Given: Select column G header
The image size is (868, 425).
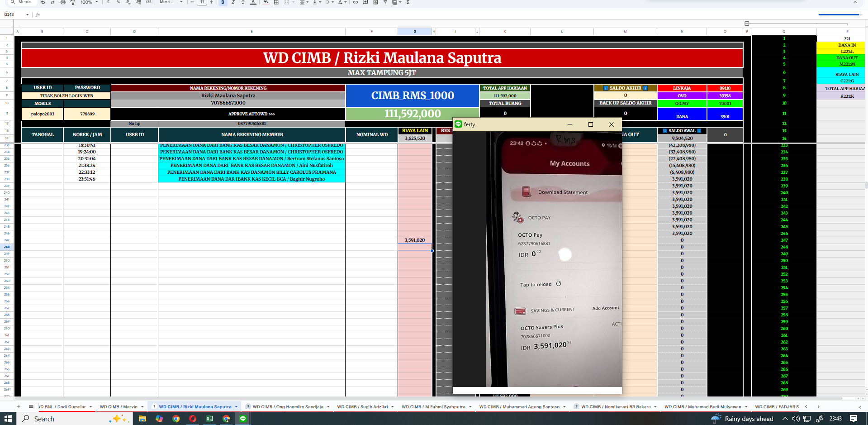Looking at the screenshot, I should pyautogui.click(x=415, y=32).
